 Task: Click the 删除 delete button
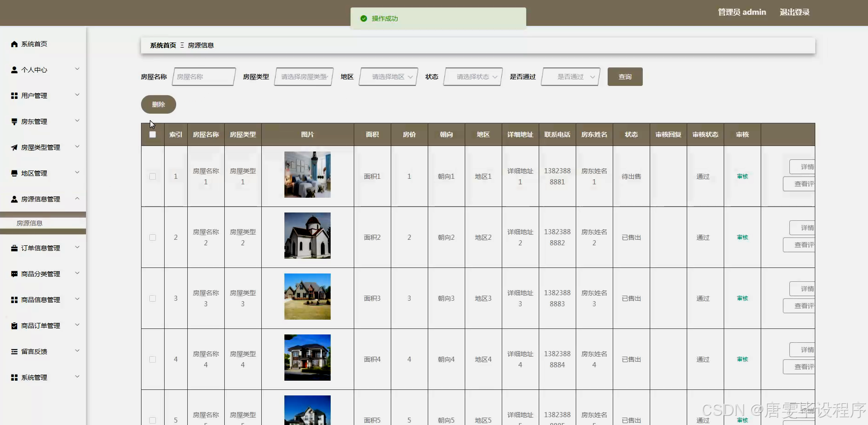[x=159, y=104]
